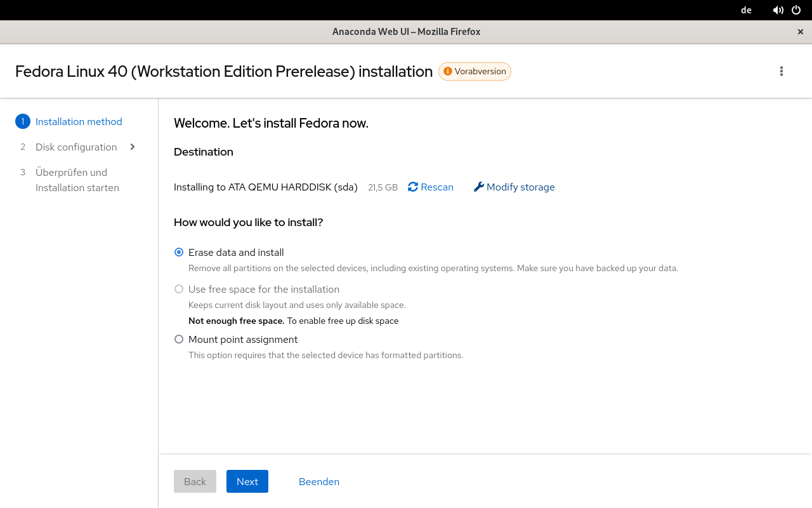This screenshot has height=508, width=812.
Task: Click the Destination heading
Action: 204,152
